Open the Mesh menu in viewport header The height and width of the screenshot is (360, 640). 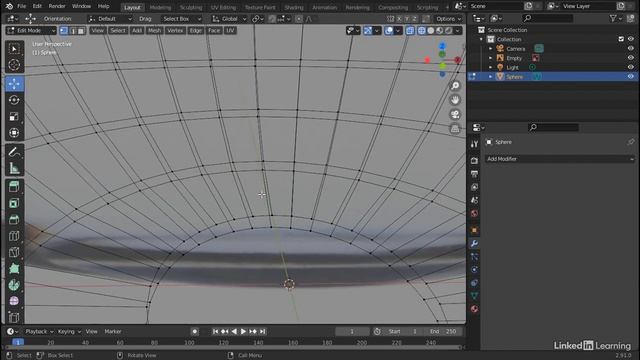(154, 31)
